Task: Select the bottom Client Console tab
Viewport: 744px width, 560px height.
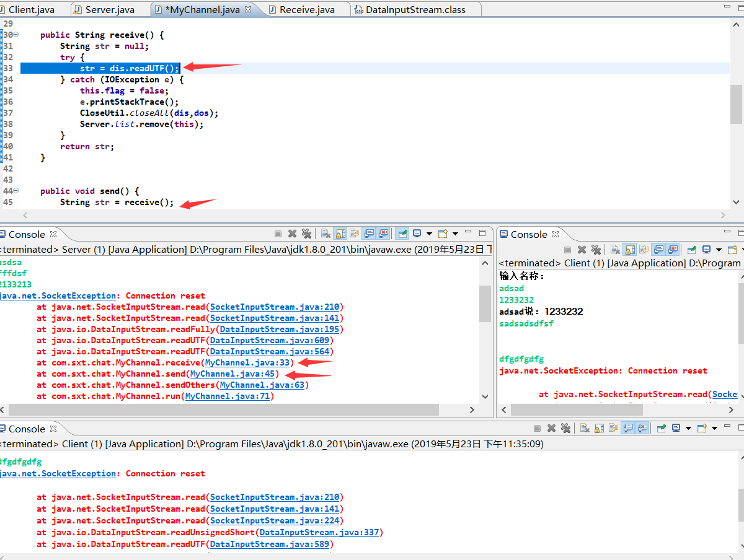Action: (x=27, y=429)
